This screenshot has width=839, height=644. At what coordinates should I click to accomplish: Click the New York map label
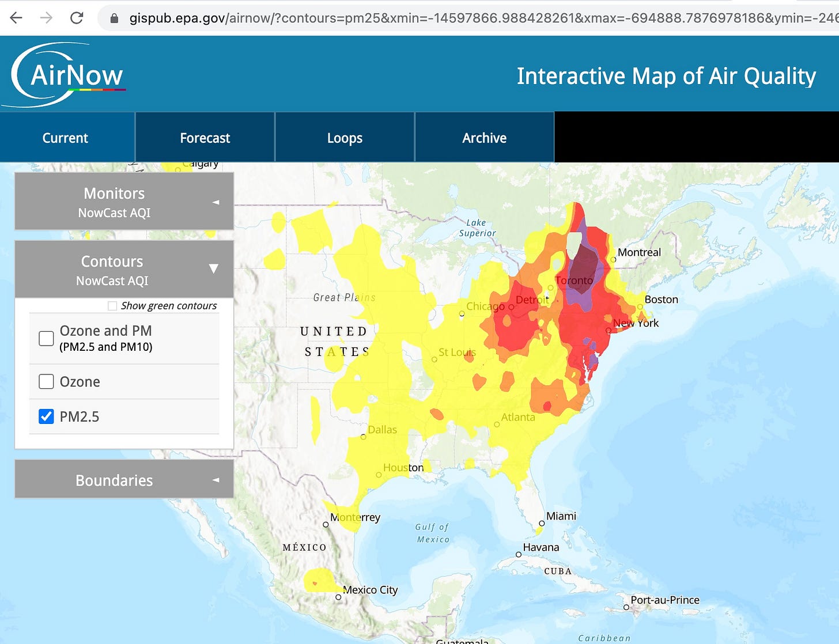coord(636,323)
